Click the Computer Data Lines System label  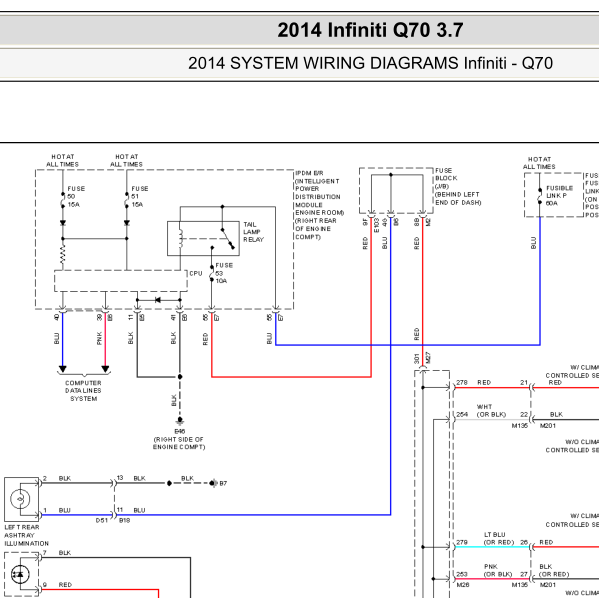coord(83,391)
